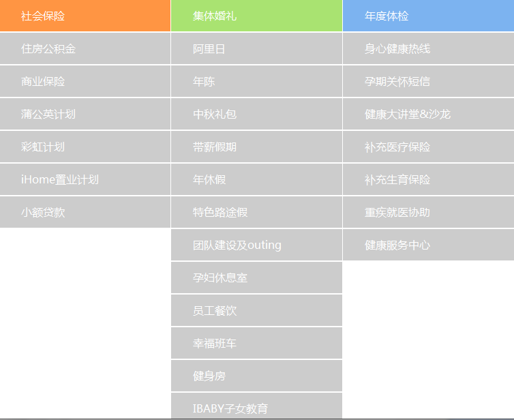Image resolution: width=514 pixels, height=420 pixels.
Task: Open 重疾就医协助 entry
Action: [x=428, y=212]
